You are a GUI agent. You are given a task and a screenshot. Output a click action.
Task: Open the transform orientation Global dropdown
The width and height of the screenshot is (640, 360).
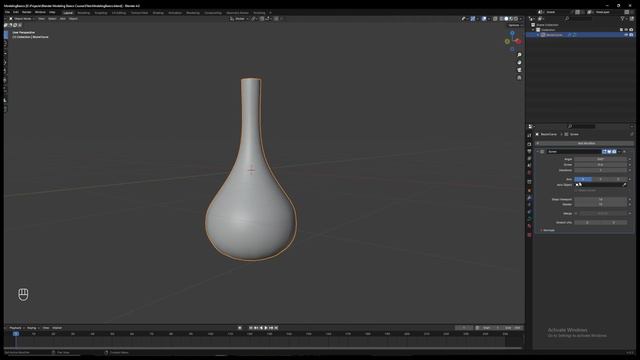[x=239, y=18]
